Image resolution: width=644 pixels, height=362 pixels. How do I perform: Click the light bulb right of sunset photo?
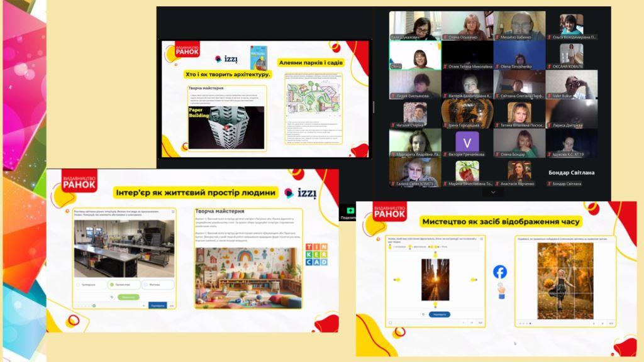473,280
